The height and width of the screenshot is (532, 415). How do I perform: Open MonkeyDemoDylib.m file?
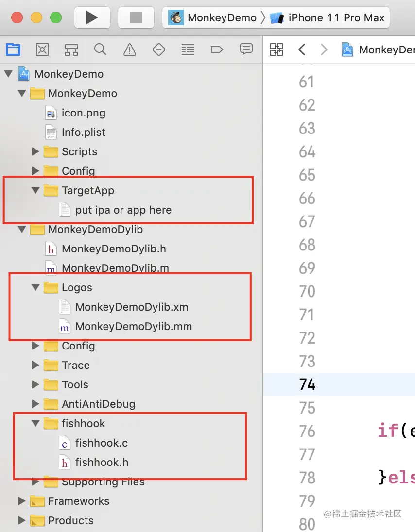(107, 268)
